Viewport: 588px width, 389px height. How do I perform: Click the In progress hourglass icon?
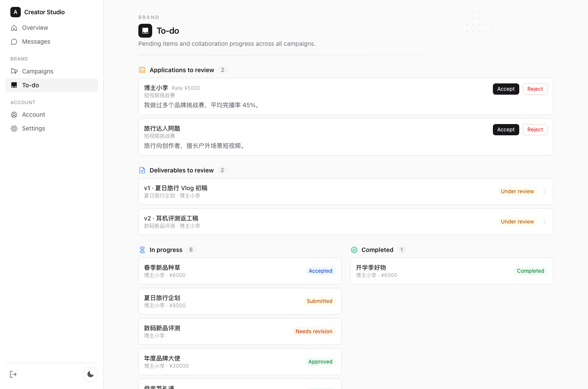pos(142,250)
